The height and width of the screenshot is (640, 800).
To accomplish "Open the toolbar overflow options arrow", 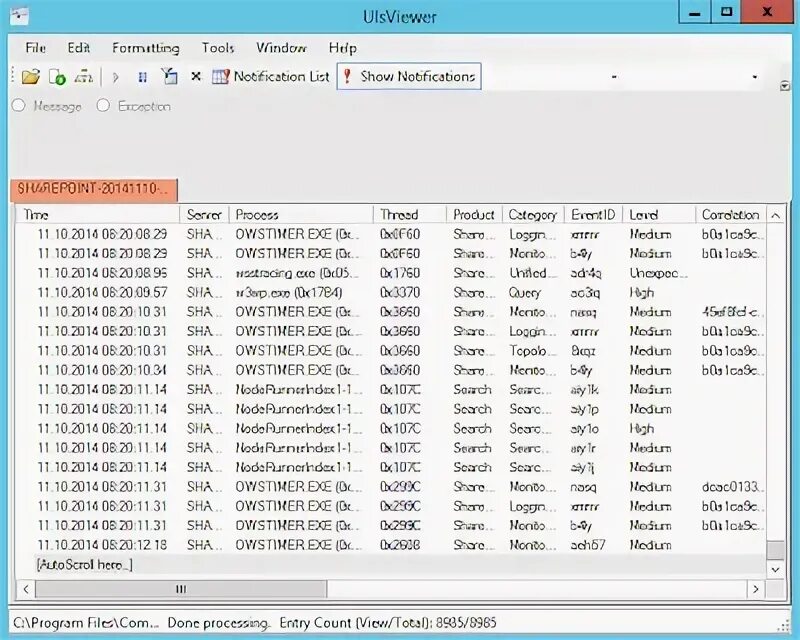I will click(785, 86).
